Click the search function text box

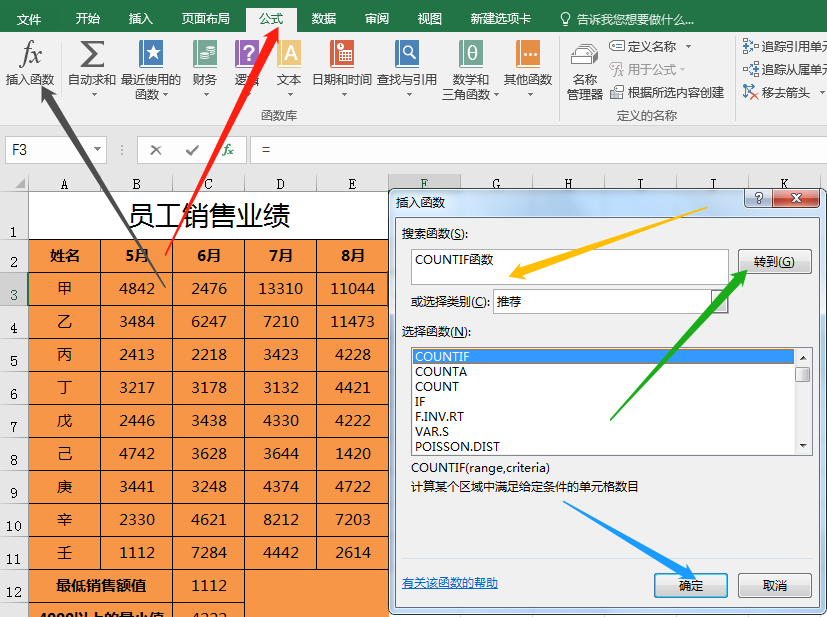(570, 267)
